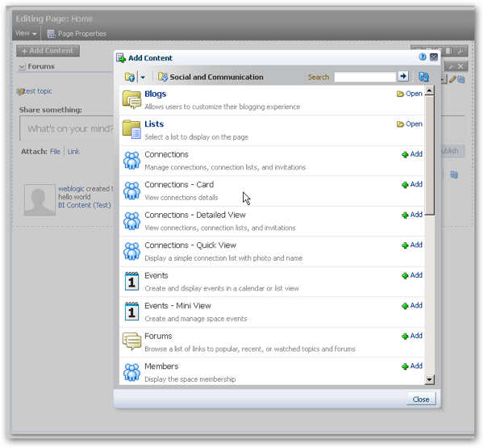
Task: Click the Lists title link
Action: pyautogui.click(x=154, y=124)
